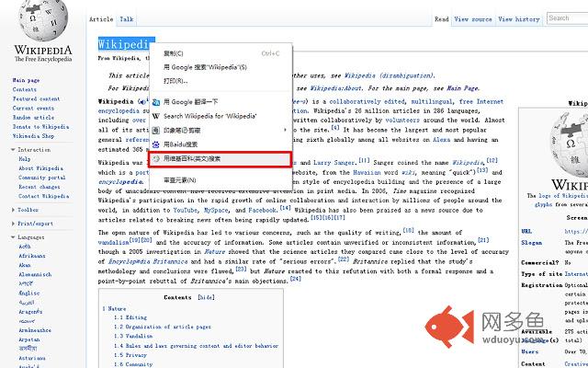Expand the 印象笔记 submenu arrow
The width and height of the screenshot is (588, 368).
coord(285,130)
